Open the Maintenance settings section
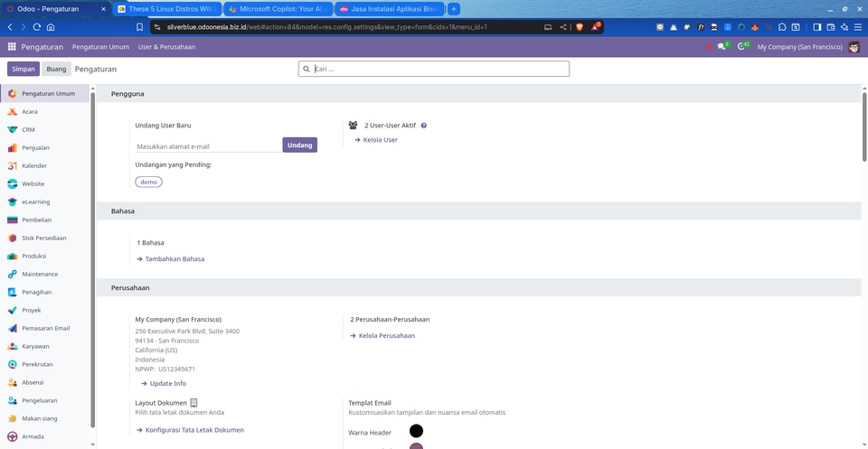This screenshot has width=868, height=449. point(40,275)
